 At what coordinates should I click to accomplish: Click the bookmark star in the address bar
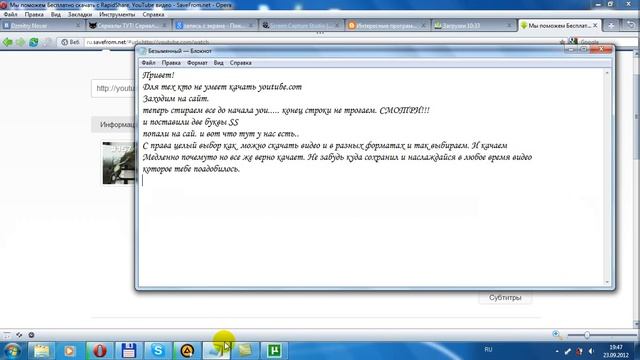pos(562,42)
